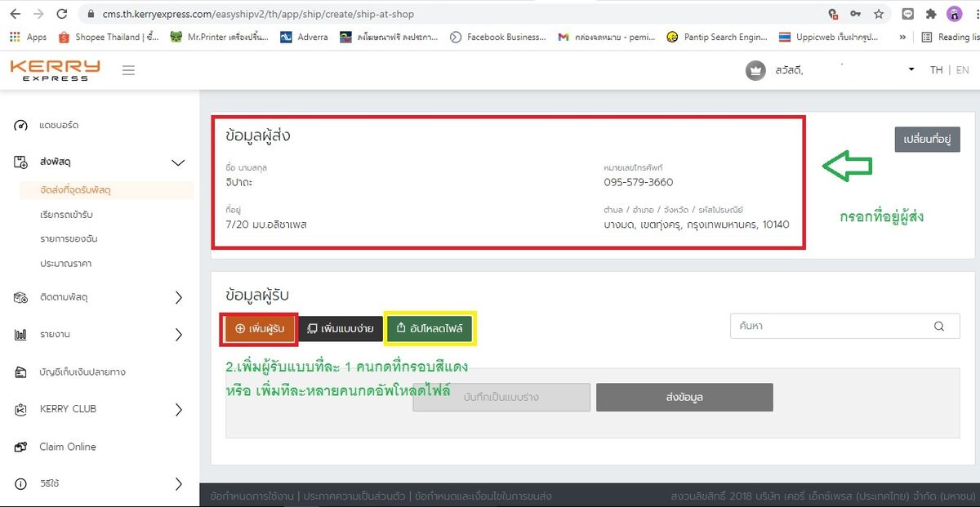Open ประกาศความเป็นส่วนตัว footer link
This screenshot has height=507, width=980.
coord(354,496)
